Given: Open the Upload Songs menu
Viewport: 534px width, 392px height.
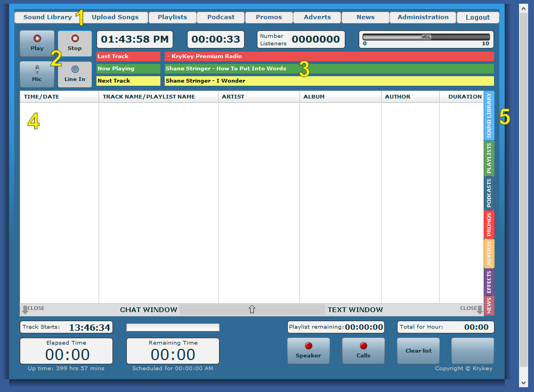Looking at the screenshot, I should [x=115, y=17].
